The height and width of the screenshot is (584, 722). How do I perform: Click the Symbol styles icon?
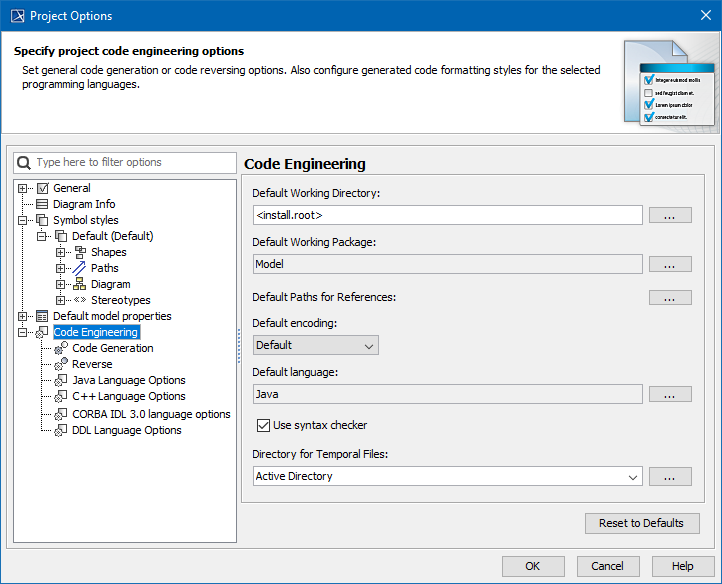coord(42,220)
